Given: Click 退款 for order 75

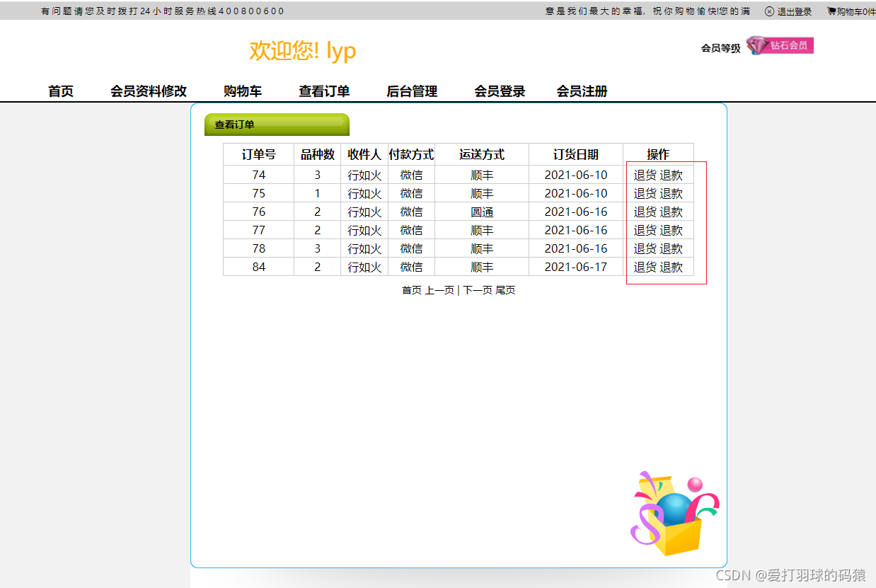Looking at the screenshot, I should 672,192.
